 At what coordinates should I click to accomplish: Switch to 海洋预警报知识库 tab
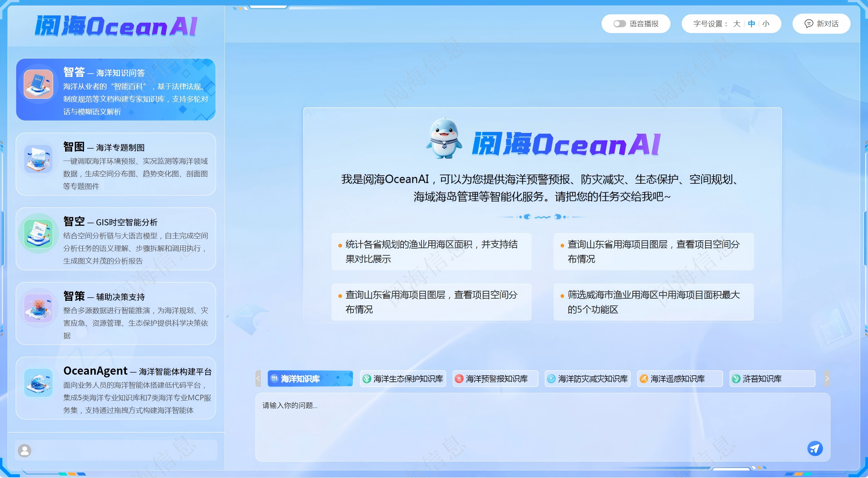495,378
